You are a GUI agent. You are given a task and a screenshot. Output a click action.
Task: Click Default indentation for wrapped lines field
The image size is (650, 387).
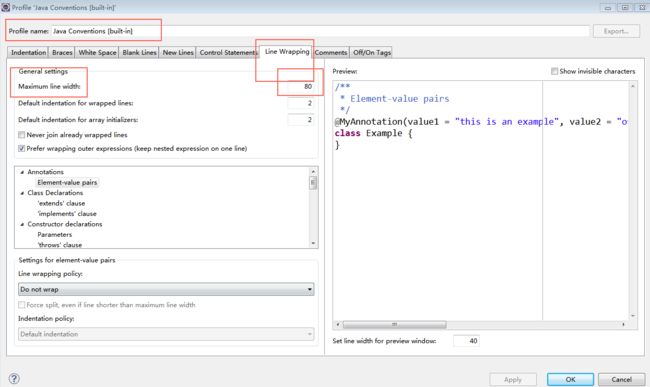[x=301, y=103]
